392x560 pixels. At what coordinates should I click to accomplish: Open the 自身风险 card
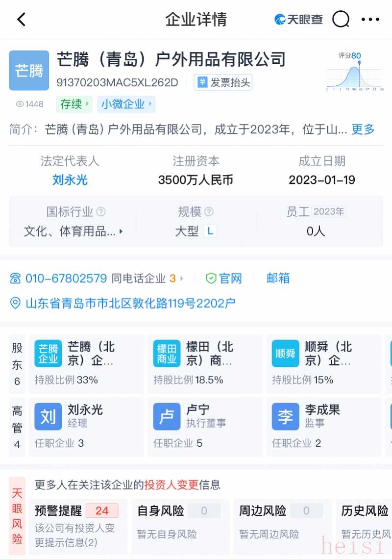click(x=181, y=527)
